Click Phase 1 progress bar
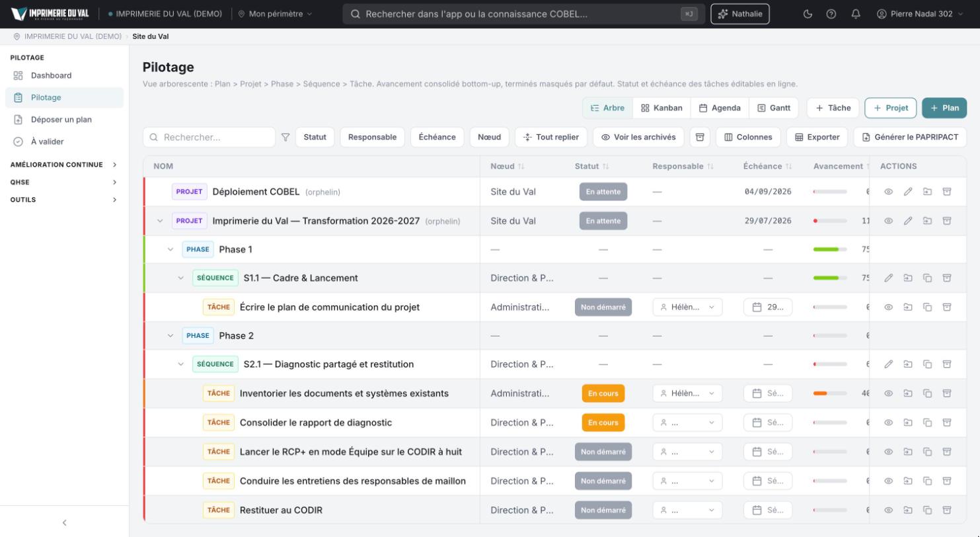This screenshot has height=537, width=980. point(830,249)
